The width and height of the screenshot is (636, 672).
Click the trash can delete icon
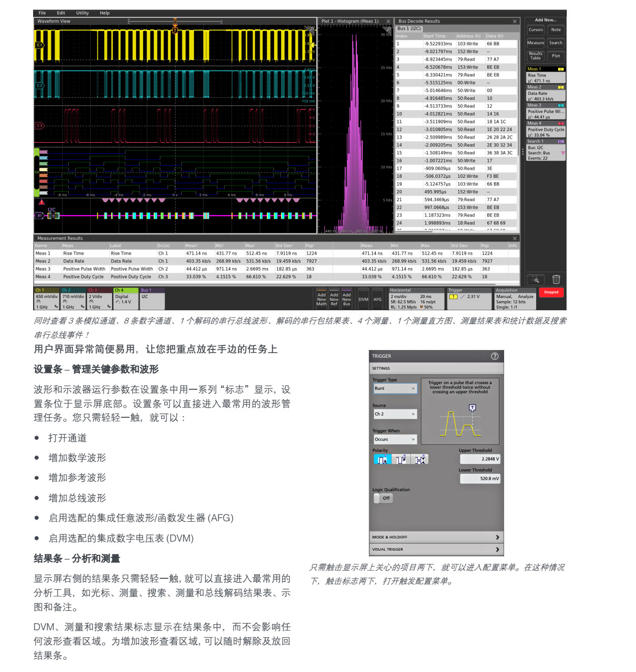pos(556,279)
